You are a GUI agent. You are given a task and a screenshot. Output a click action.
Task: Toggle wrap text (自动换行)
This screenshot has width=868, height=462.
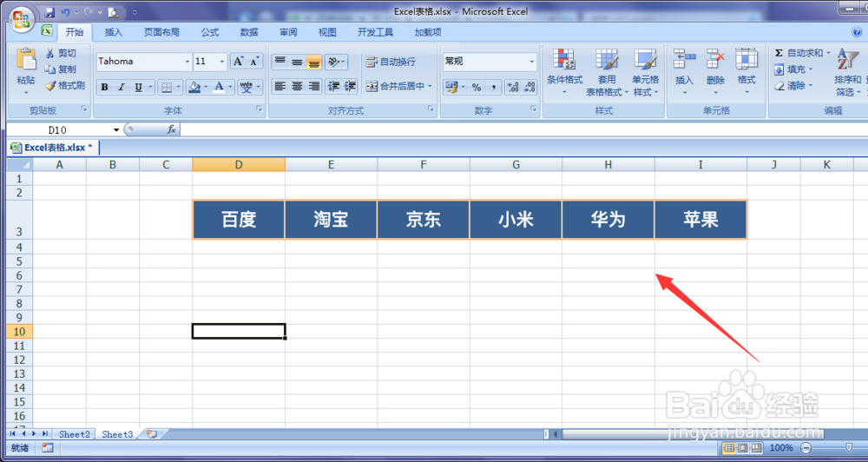(x=391, y=62)
